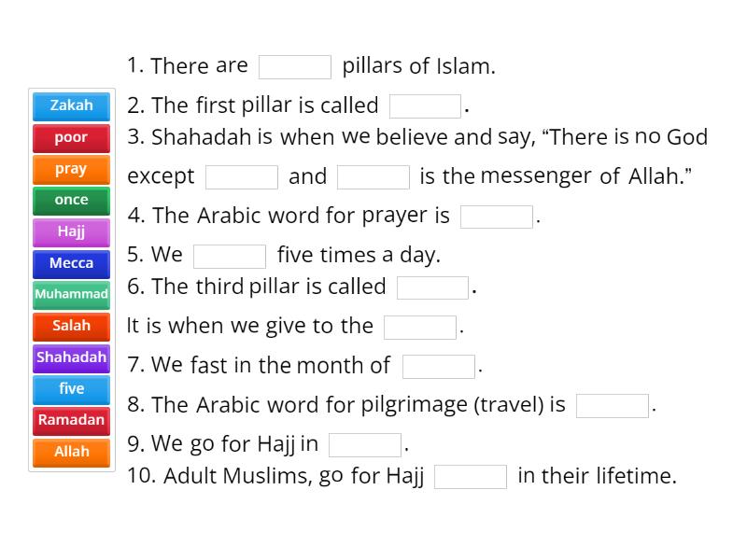Select the Allah word tile
This screenshot has height=560, width=747.
(x=71, y=452)
